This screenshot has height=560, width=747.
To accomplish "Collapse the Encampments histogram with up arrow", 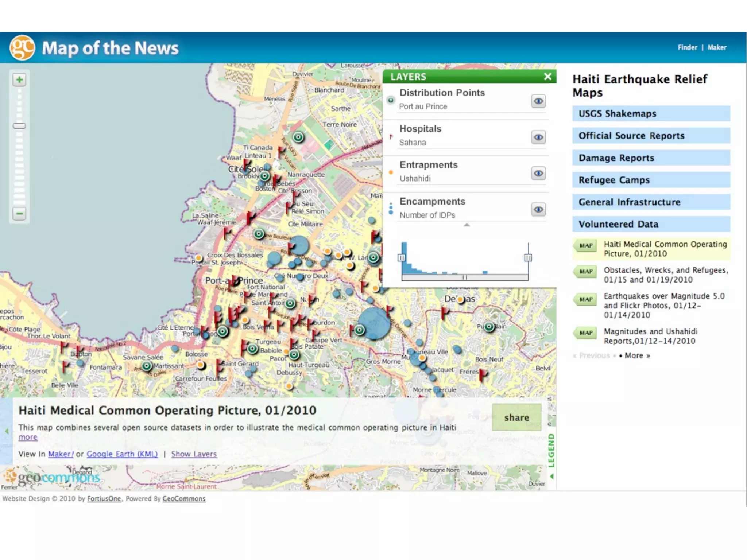I will tap(467, 225).
